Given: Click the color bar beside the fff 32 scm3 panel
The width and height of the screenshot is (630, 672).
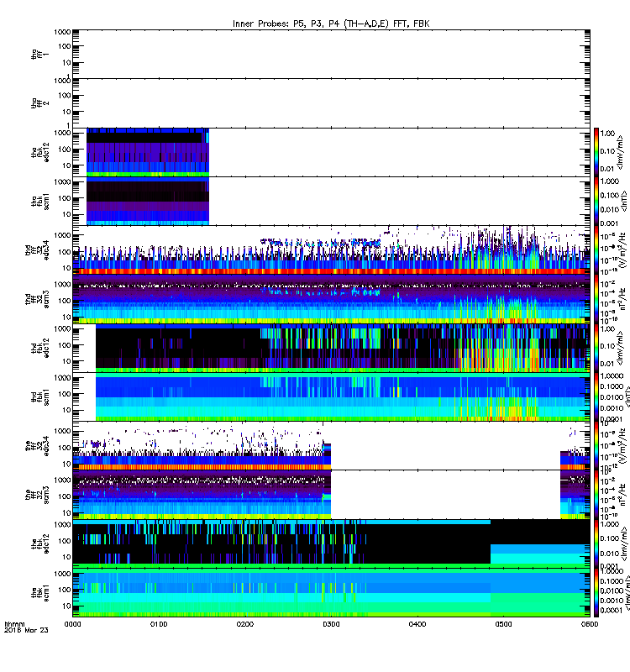Looking at the screenshot, I should pyautogui.click(x=596, y=494).
